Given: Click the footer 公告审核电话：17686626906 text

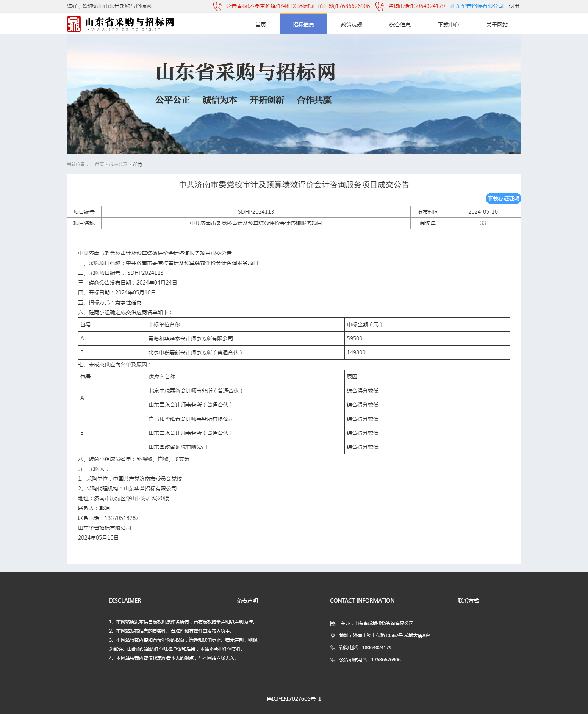Looking at the screenshot, I should click(370, 660).
